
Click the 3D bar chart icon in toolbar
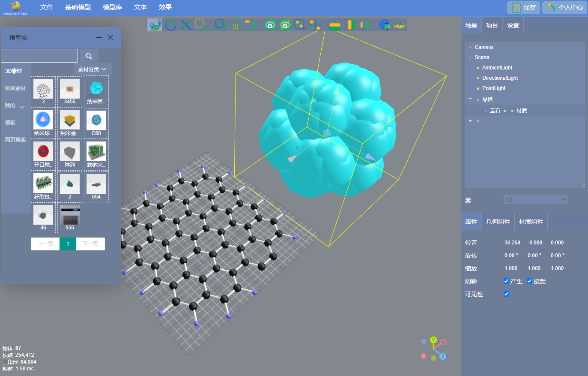400,25
